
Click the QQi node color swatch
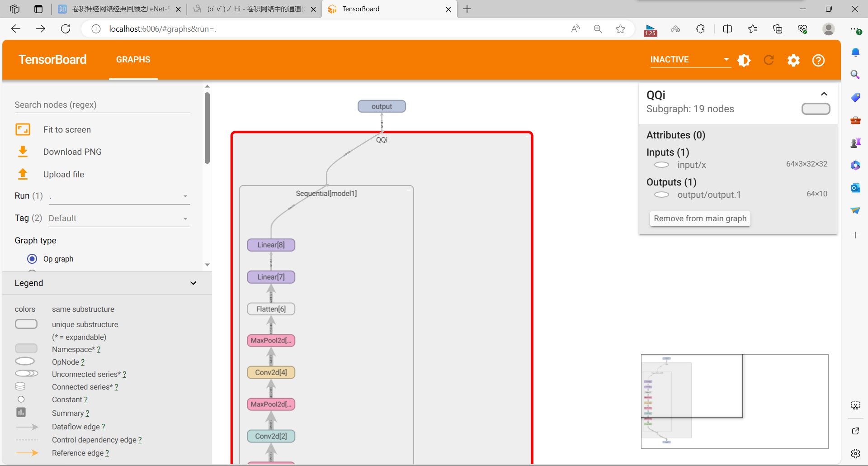pyautogui.click(x=816, y=109)
